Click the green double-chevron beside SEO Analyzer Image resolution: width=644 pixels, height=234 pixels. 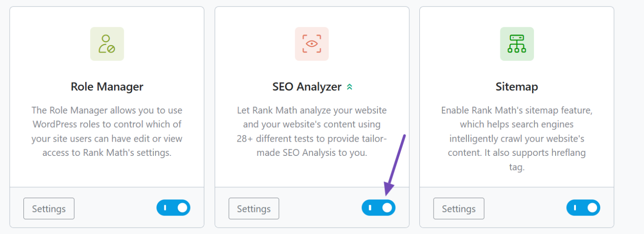point(349,87)
